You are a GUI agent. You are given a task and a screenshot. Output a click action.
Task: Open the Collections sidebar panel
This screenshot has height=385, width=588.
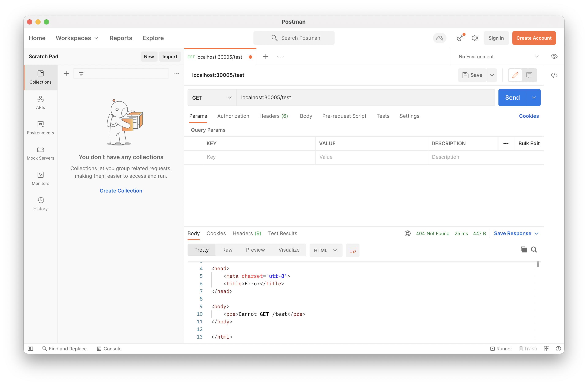coord(41,77)
